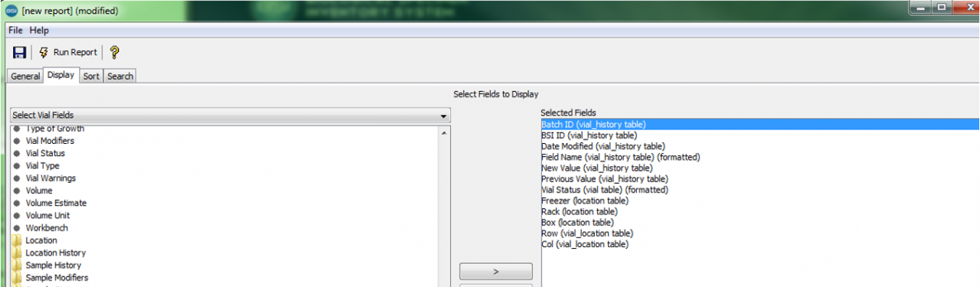Select Type of Growth field
The width and height of the screenshot is (980, 287).
tap(54, 129)
